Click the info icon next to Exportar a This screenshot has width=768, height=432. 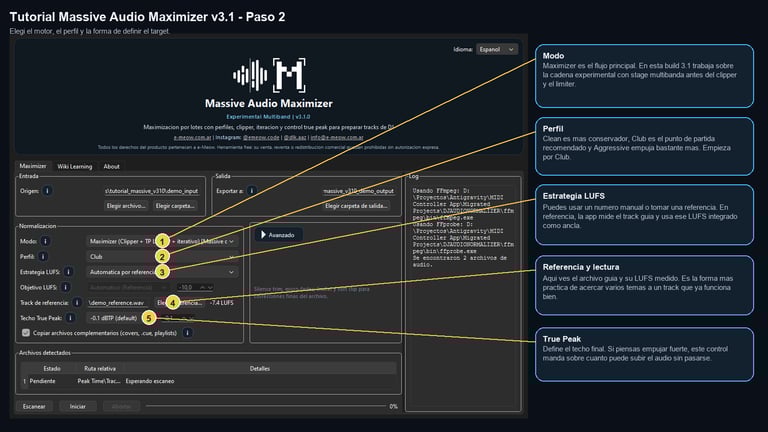pyautogui.click(x=252, y=191)
